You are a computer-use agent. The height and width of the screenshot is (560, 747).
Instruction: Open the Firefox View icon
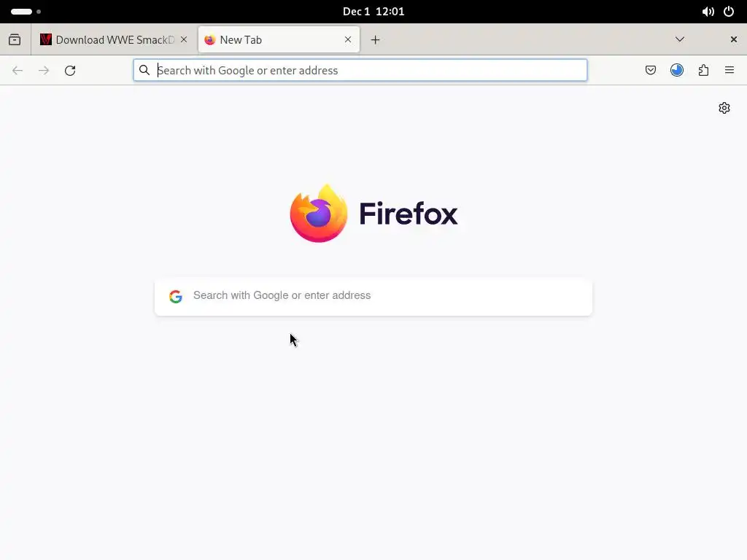pos(15,39)
